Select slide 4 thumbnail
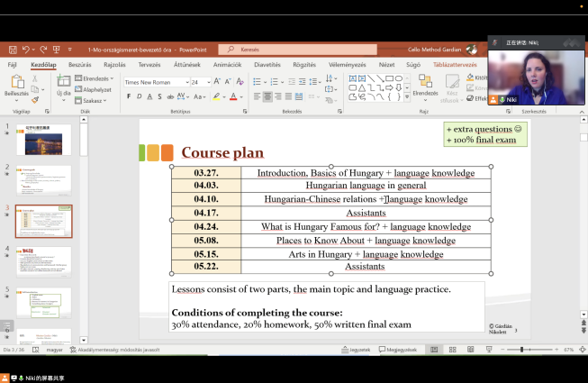 (44, 262)
